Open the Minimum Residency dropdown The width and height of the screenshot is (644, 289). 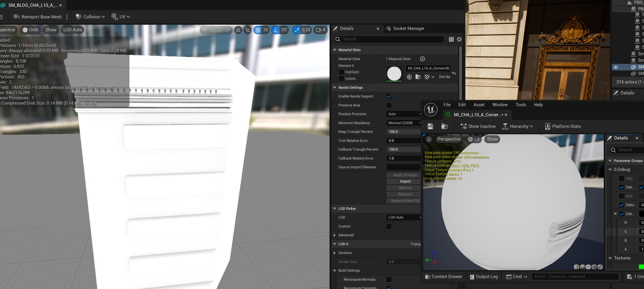404,123
